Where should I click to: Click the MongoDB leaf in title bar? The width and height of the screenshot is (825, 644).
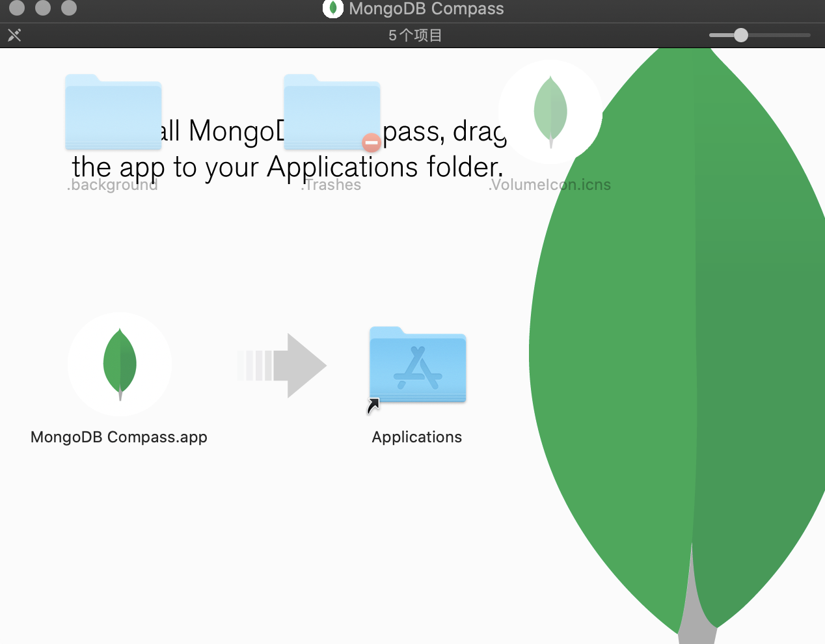(333, 8)
